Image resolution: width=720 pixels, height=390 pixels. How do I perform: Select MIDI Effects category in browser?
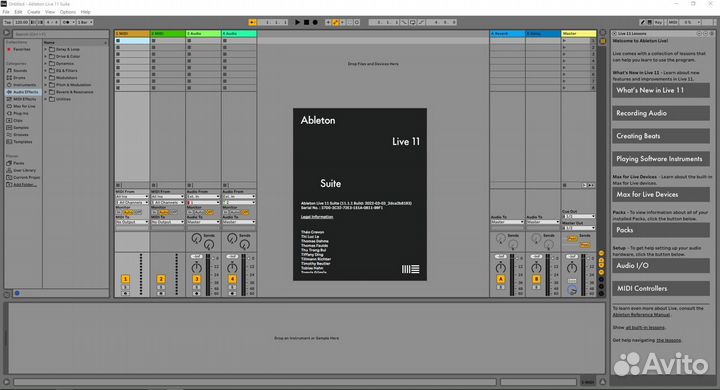[24, 99]
